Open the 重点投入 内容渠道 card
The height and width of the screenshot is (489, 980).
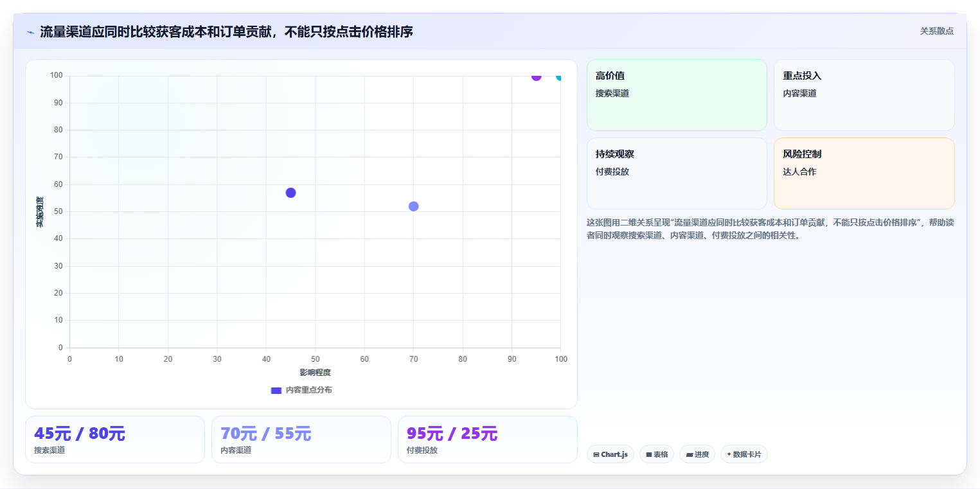(864, 95)
